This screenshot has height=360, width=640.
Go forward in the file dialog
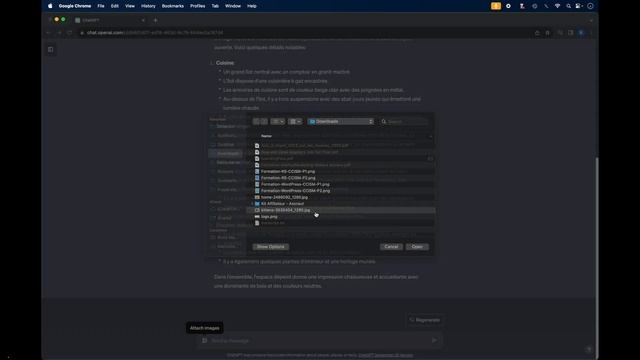[x=264, y=122]
